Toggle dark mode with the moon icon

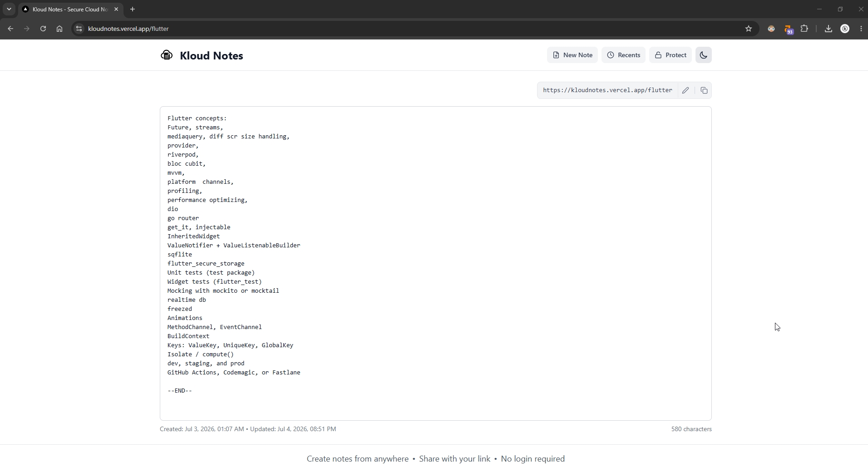point(704,55)
